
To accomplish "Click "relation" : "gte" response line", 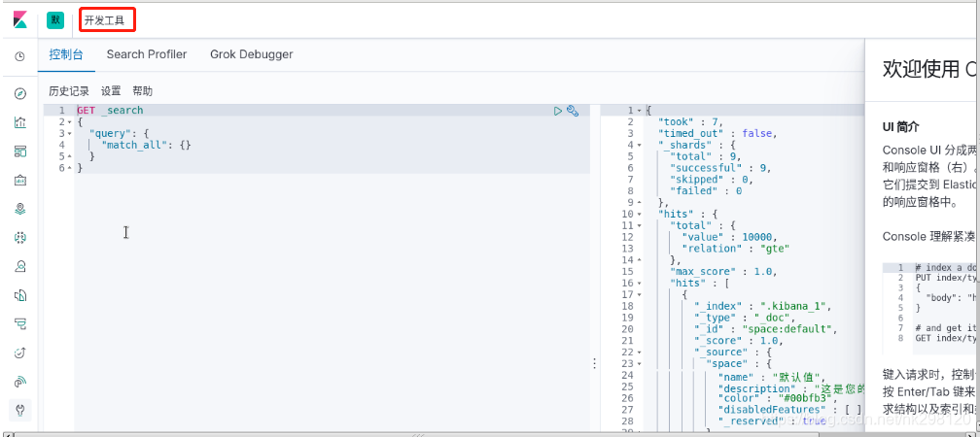I will click(736, 249).
